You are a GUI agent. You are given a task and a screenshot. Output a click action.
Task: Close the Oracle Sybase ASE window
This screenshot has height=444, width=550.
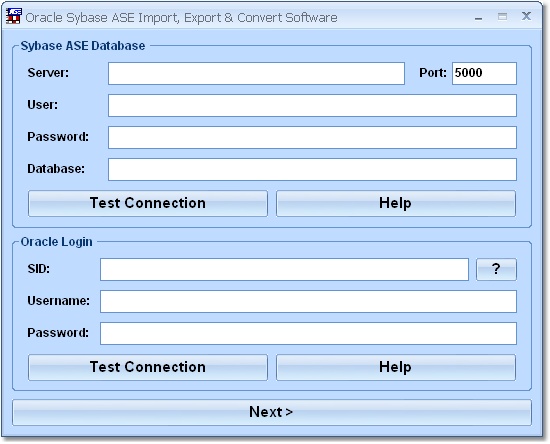tap(526, 16)
